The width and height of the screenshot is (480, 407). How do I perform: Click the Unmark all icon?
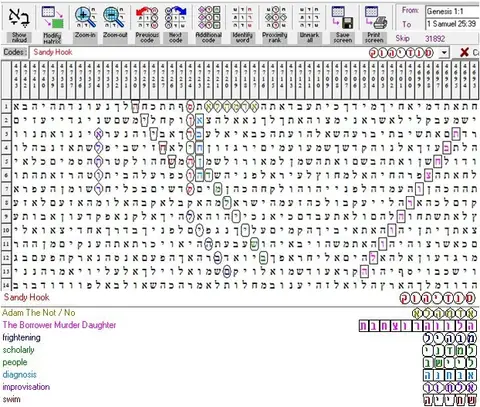point(309,17)
